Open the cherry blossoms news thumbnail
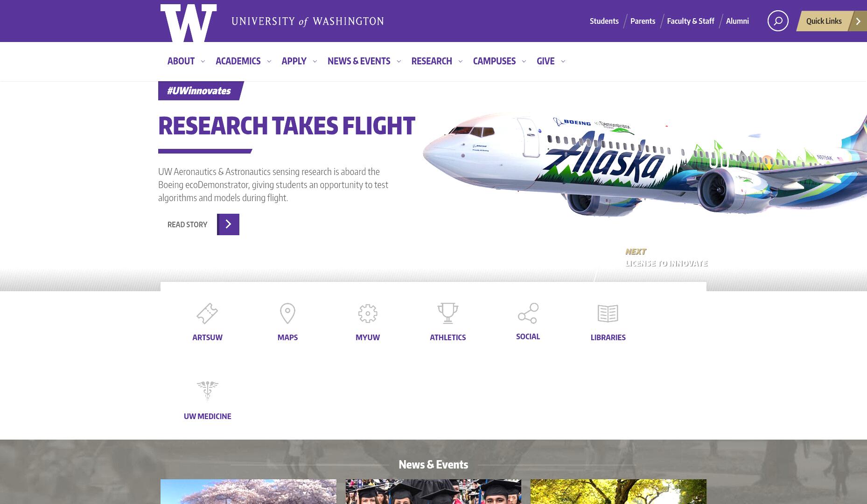This screenshot has height=504, width=867. coord(248,491)
